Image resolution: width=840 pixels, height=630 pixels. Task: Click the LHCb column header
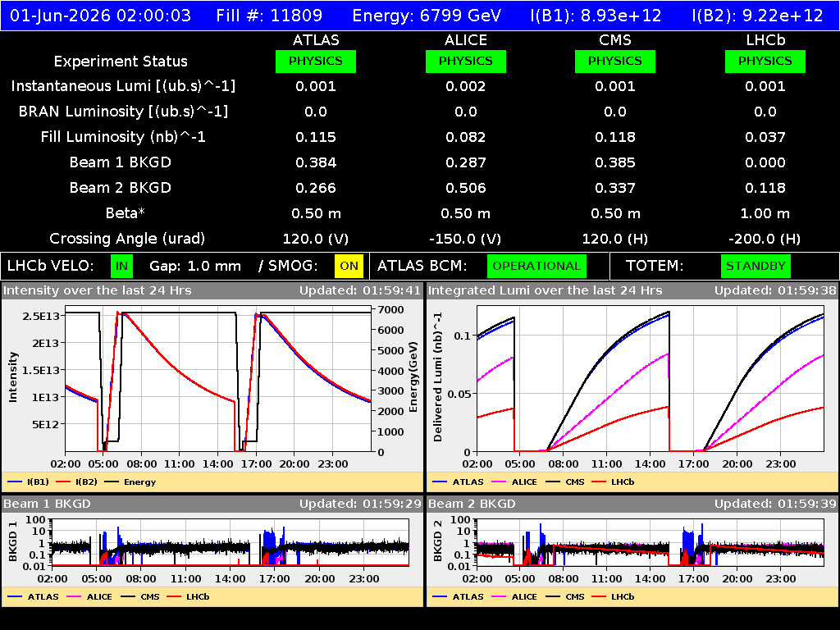pyautogui.click(x=765, y=40)
